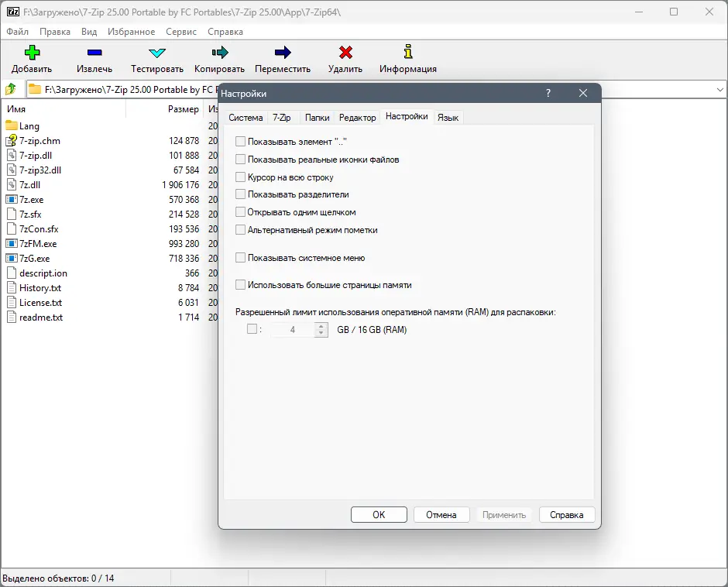Switch to the Редактор tab

tap(357, 118)
